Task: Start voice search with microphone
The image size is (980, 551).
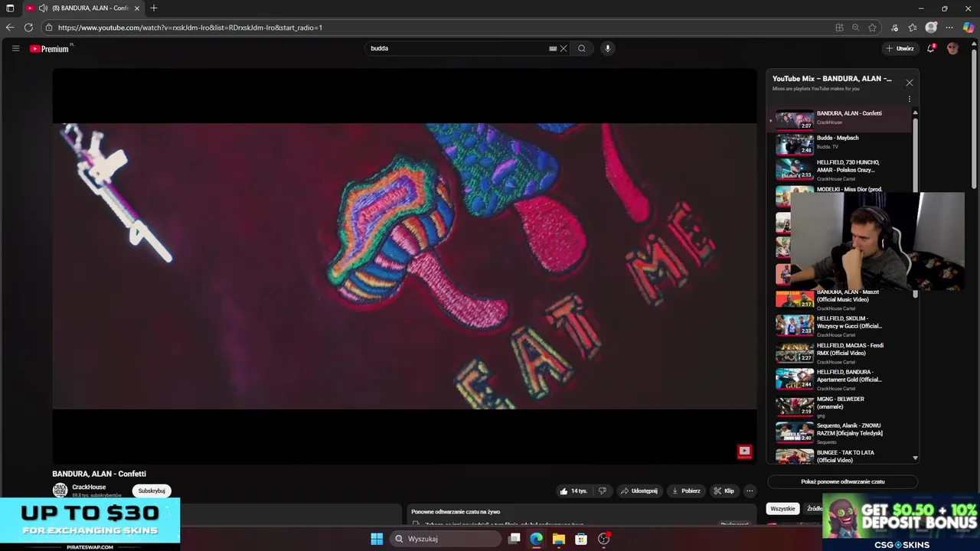Action: point(608,48)
